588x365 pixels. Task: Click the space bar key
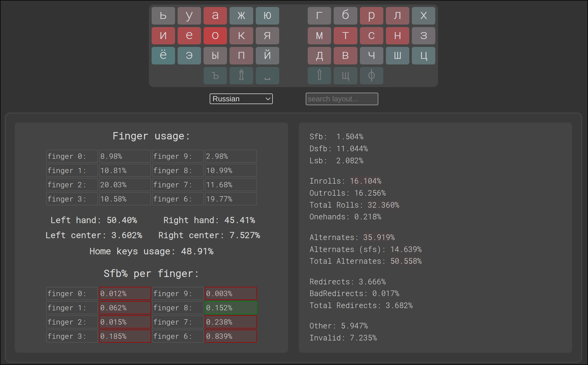pos(267,75)
